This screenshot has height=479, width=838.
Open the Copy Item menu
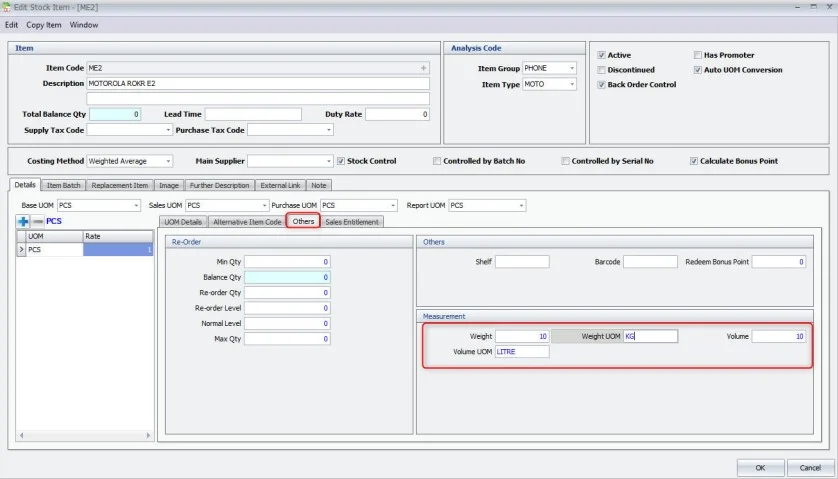44,25
